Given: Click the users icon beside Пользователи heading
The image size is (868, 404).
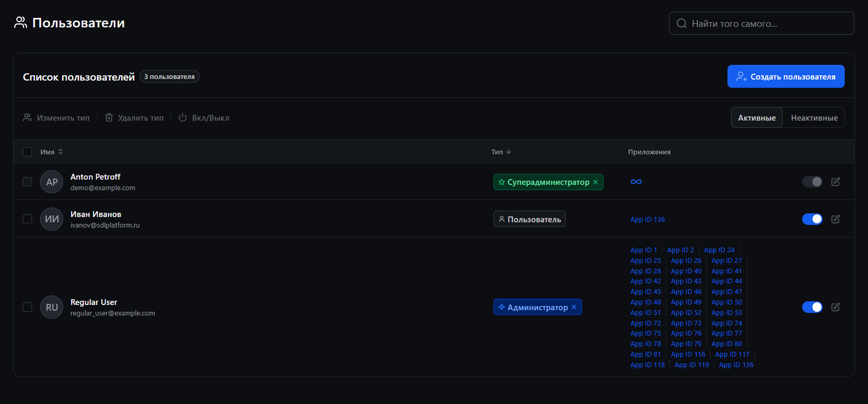Looking at the screenshot, I should pyautogui.click(x=21, y=22).
